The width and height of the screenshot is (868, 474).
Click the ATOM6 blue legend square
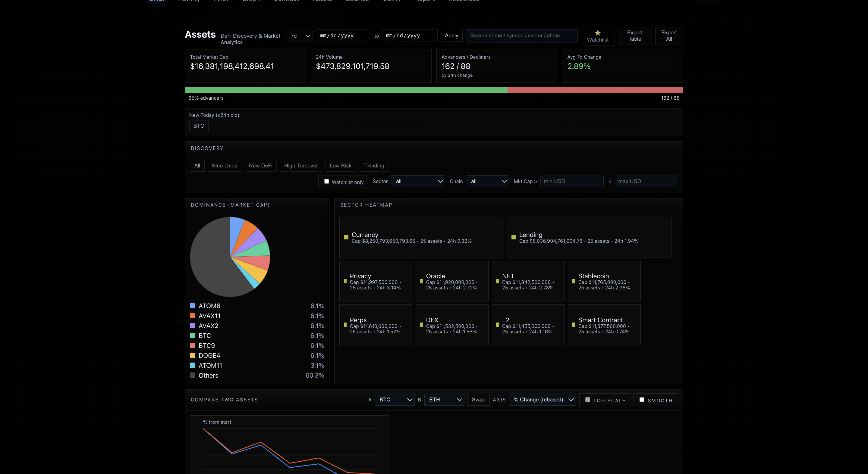tap(192, 306)
